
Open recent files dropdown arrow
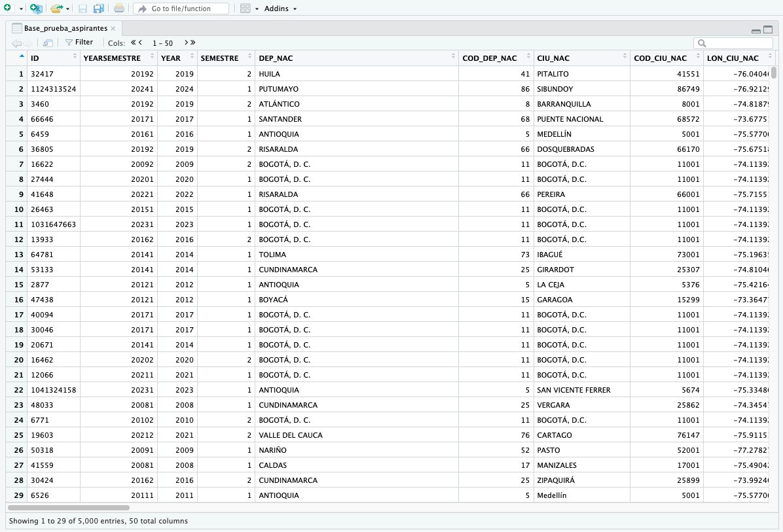[68, 9]
